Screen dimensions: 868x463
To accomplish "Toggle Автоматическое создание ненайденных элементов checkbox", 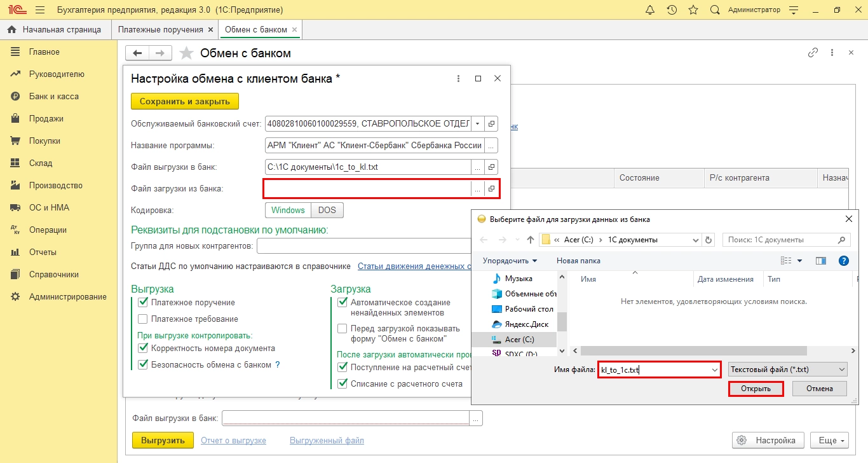I will pyautogui.click(x=342, y=303).
